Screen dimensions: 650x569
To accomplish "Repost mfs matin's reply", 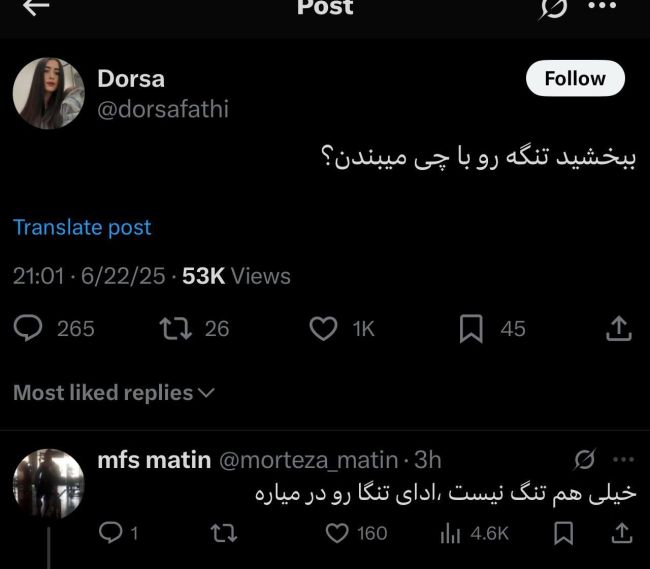I will (225, 534).
